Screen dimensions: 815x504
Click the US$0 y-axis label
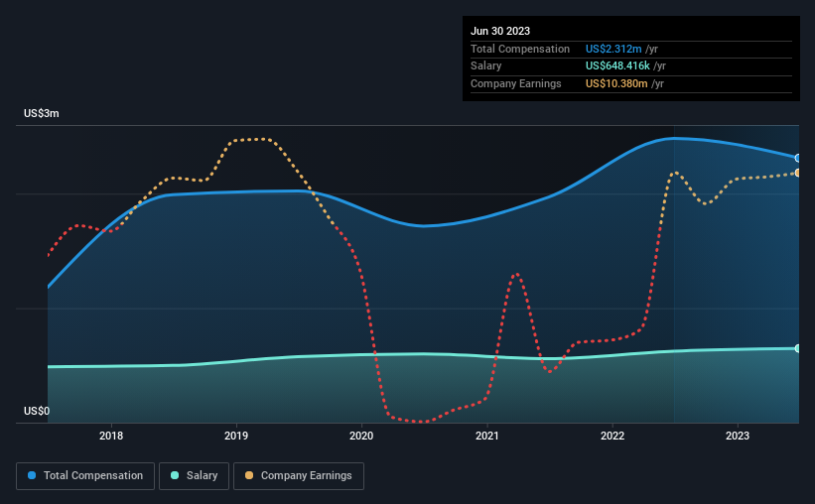tap(37, 411)
